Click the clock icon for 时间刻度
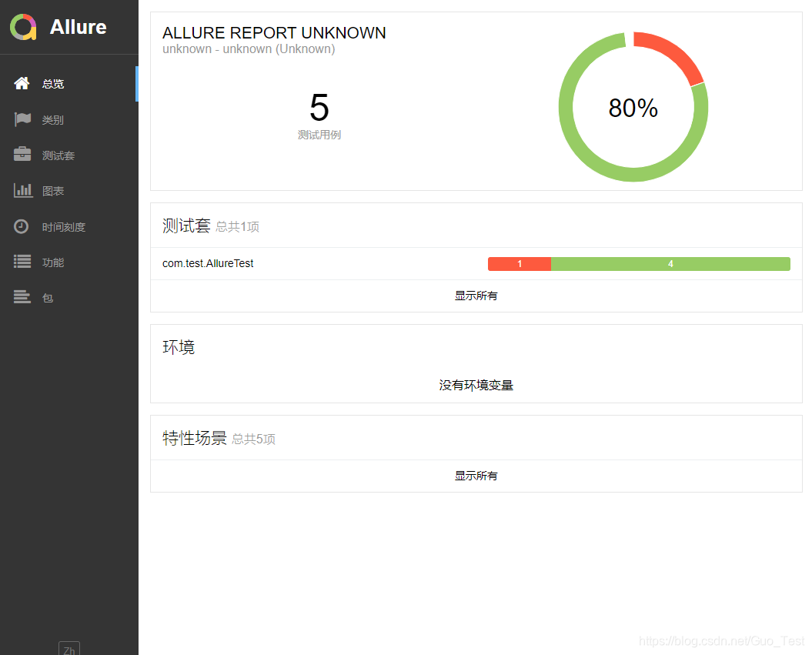The width and height of the screenshot is (812, 655). [x=22, y=226]
